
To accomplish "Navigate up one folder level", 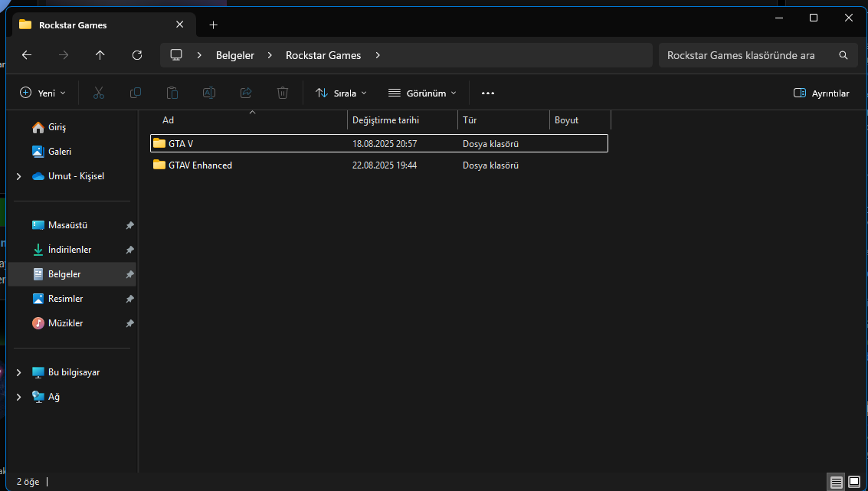I will click(100, 55).
